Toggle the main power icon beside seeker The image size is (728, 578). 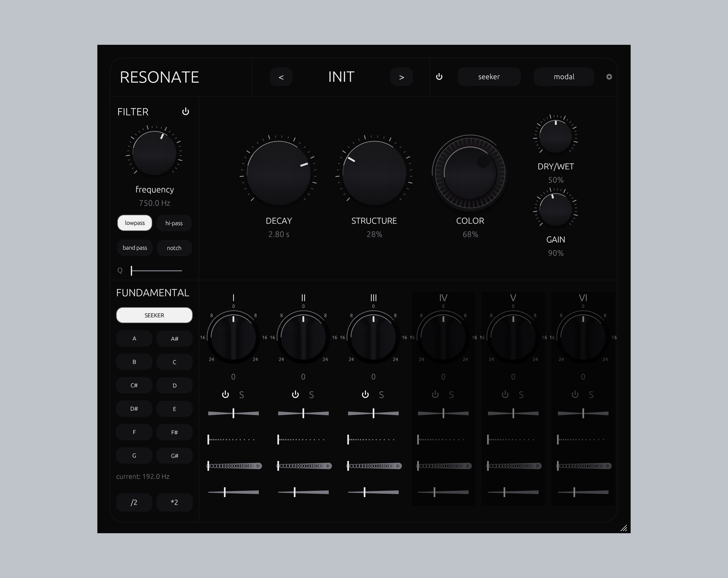click(439, 77)
